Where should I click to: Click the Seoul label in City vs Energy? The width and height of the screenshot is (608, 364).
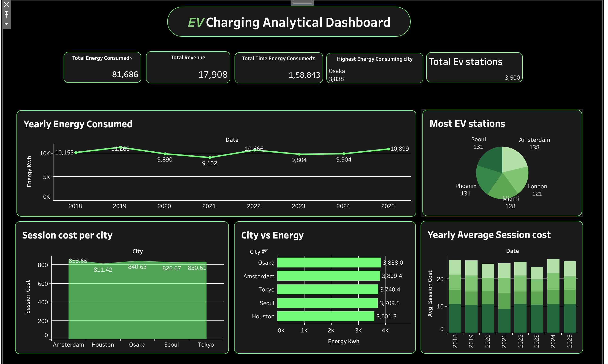click(x=267, y=303)
